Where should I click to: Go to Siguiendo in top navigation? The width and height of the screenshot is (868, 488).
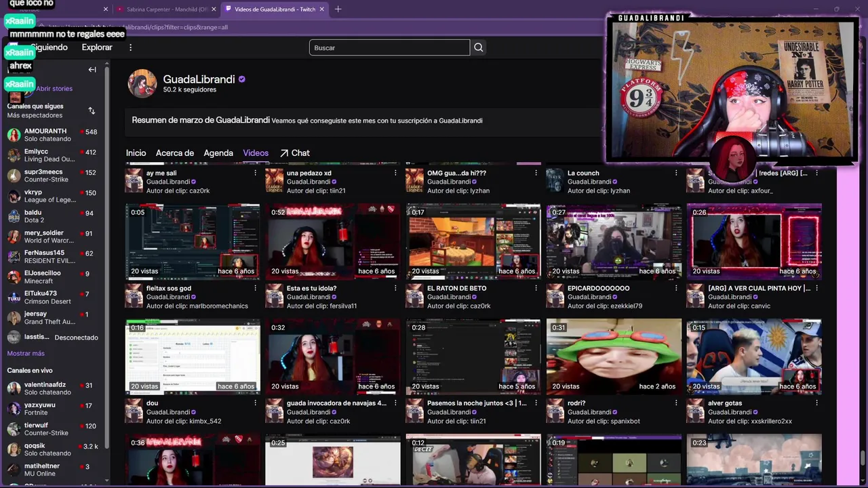pos(49,47)
